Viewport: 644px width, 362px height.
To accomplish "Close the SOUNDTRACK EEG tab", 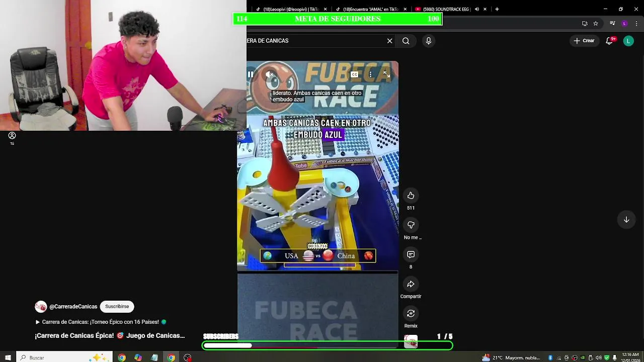I will tap(485, 9).
